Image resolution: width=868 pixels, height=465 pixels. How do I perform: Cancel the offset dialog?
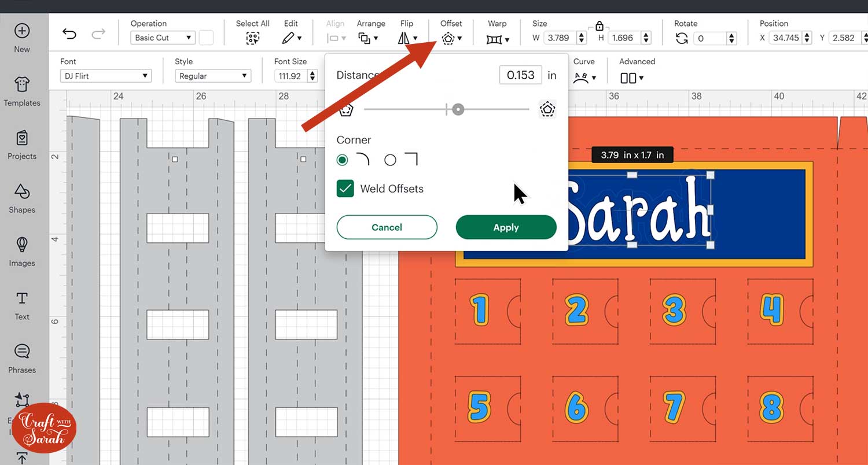(x=387, y=227)
